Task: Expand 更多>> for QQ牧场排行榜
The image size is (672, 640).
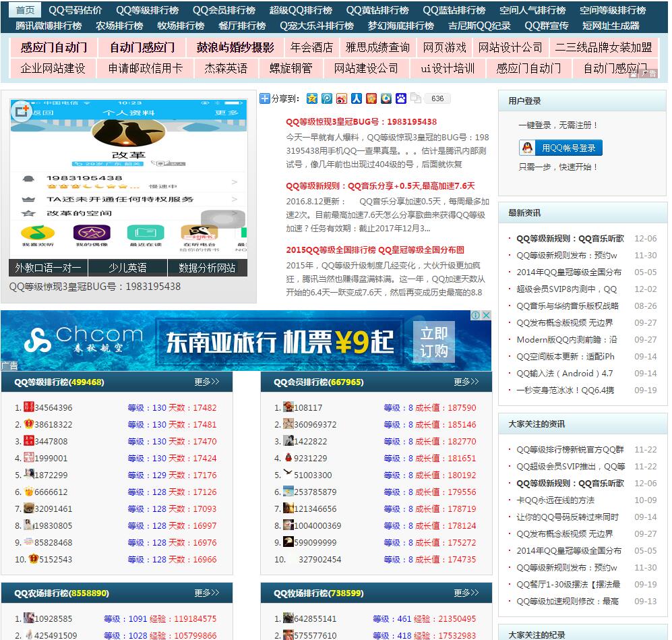Action: point(466,593)
